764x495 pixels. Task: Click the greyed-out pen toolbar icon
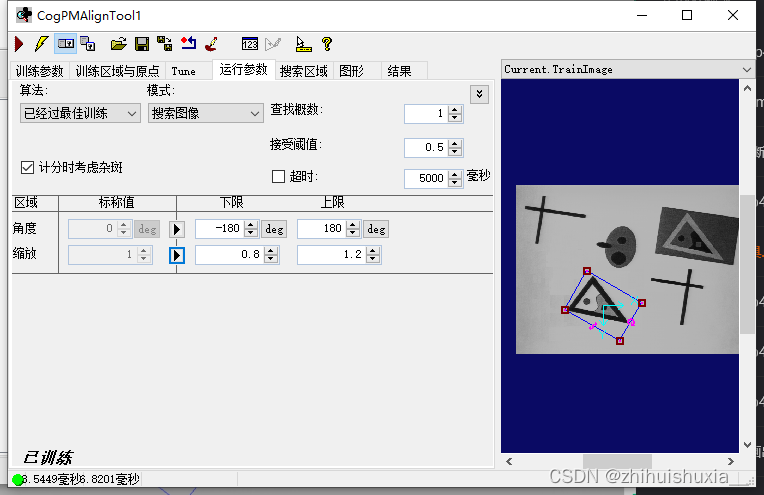click(x=273, y=44)
